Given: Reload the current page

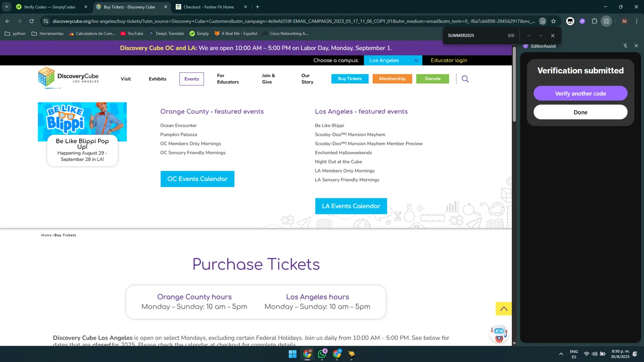Looking at the screenshot, I should pyautogui.click(x=31, y=21).
